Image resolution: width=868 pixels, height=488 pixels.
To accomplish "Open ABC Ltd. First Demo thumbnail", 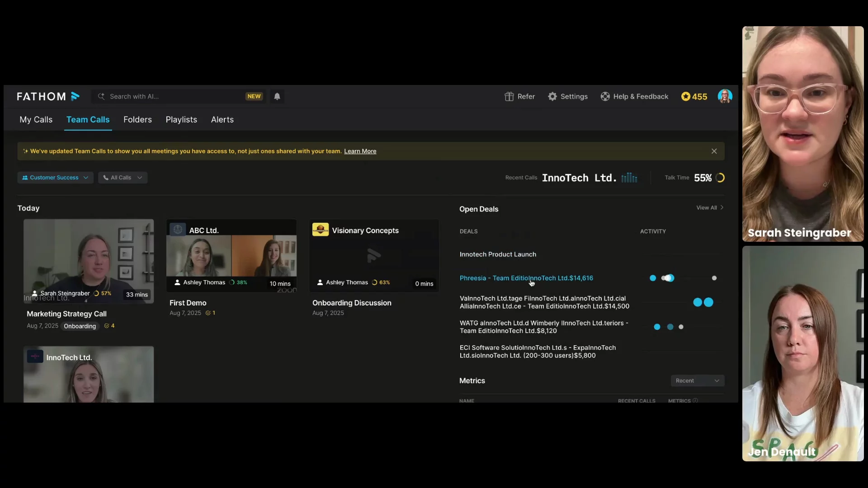I will tap(231, 256).
